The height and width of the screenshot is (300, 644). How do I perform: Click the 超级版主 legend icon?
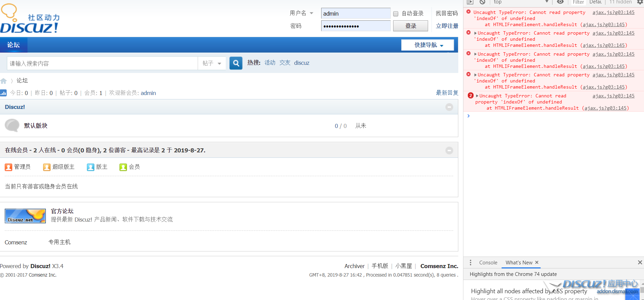point(47,167)
